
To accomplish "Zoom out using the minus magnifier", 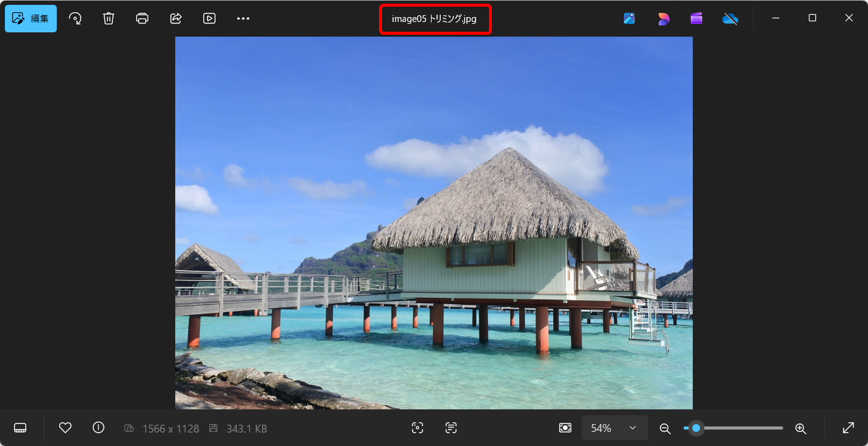I will coord(665,428).
